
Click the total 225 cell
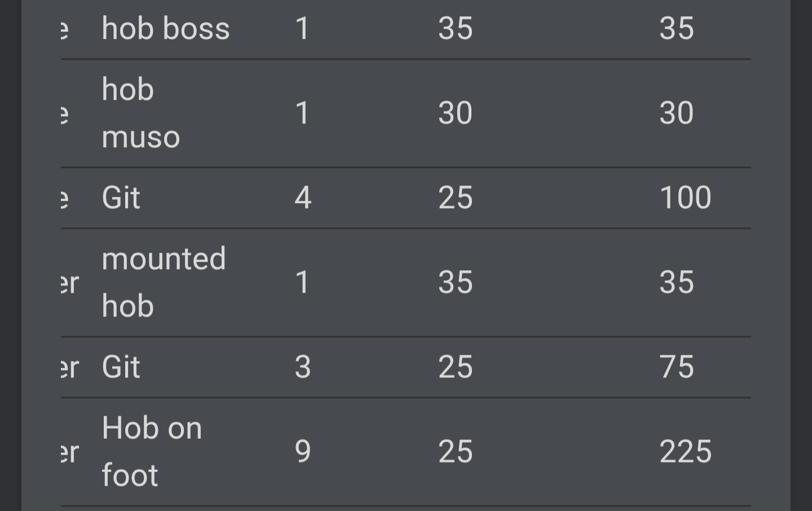pos(685,451)
